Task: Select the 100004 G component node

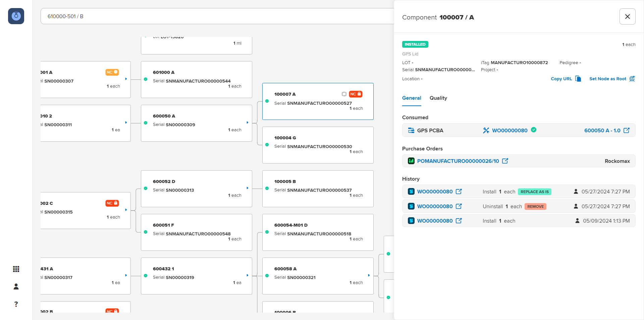Action: [x=318, y=145]
